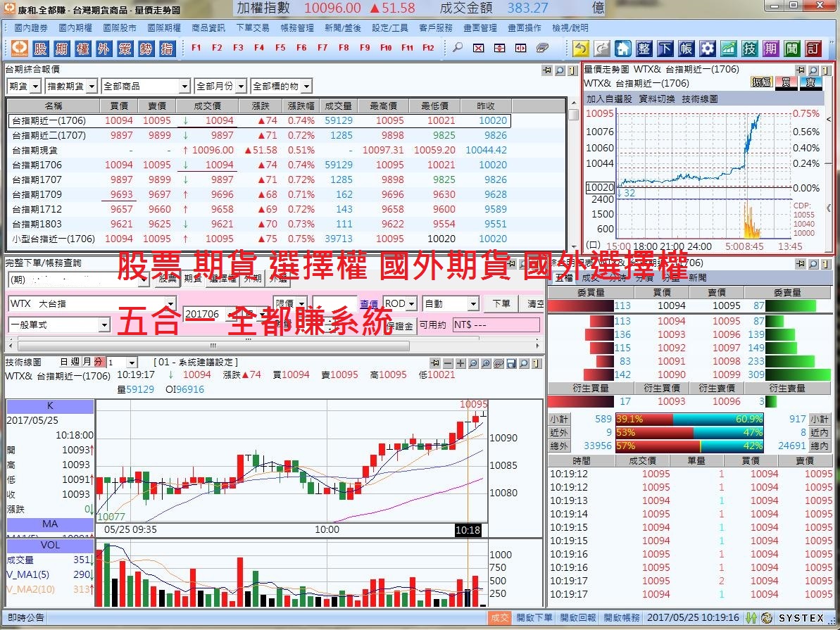This screenshot has height=630, width=840.
Task: Click the 技術線圖 link in trend panel
Action: coord(700,99)
